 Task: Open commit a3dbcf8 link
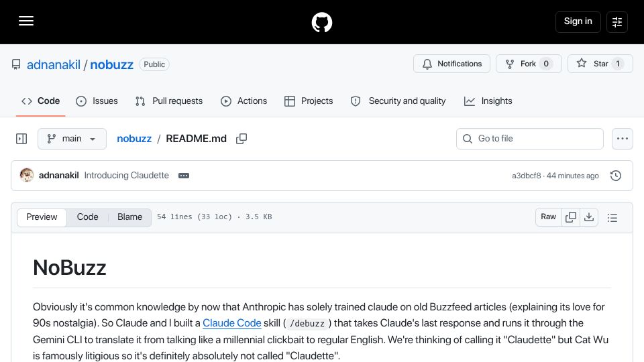[x=526, y=176]
